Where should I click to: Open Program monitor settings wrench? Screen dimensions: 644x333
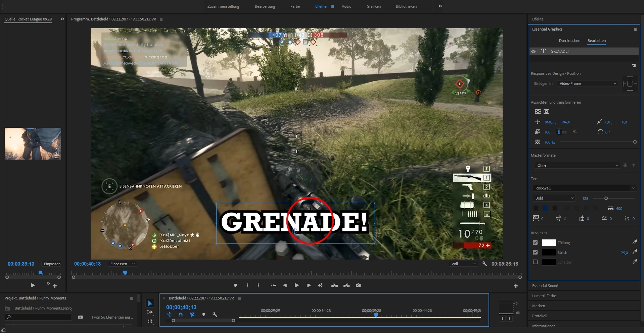click(485, 264)
